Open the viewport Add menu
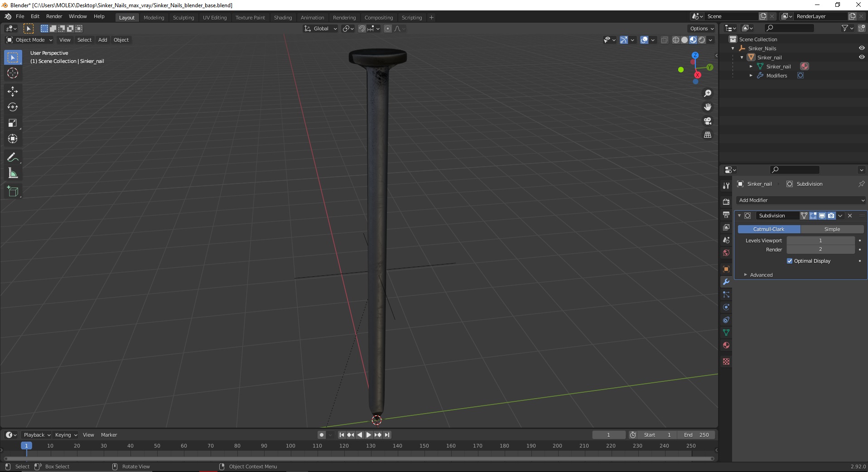 [103, 40]
